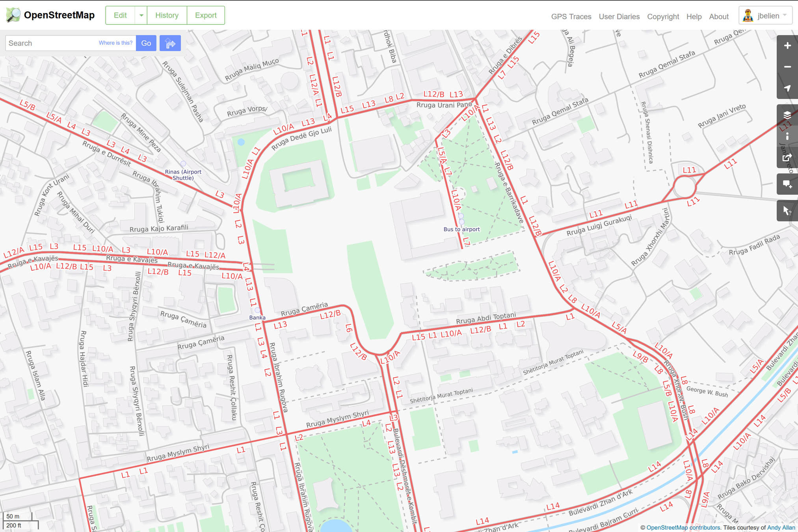Viewport: 798px width, 532px height.
Task: Open the Export tab
Action: (206, 15)
